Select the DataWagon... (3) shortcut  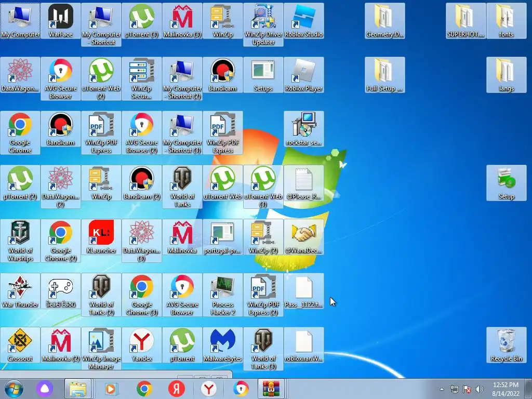[x=142, y=241]
